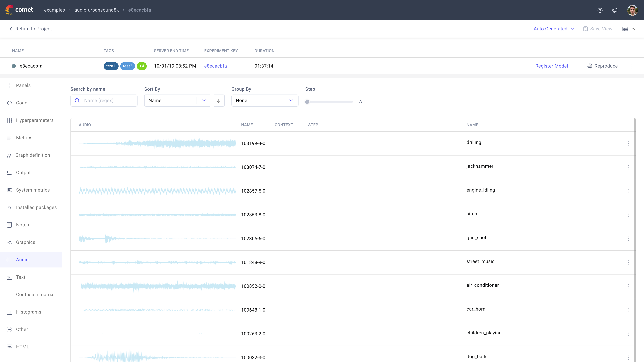Open kebab menu for siren audio row

629,215
